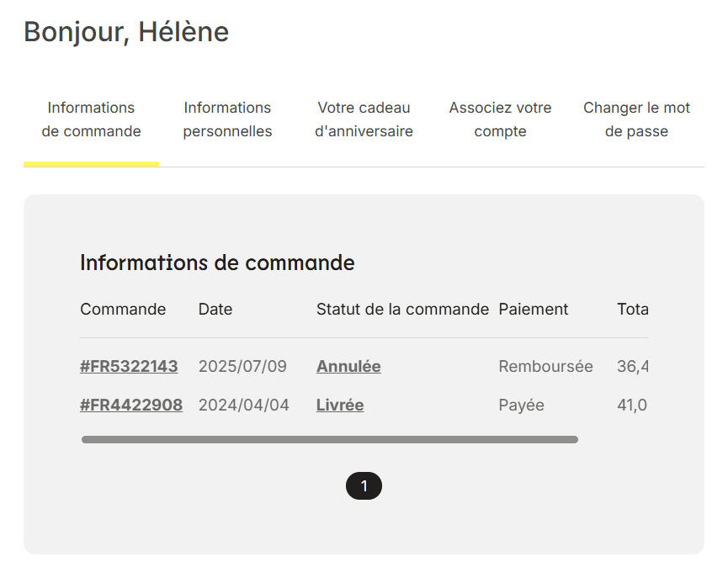The image size is (728, 583).
Task: Click the date 2024/04/04 cell
Action: pyautogui.click(x=243, y=405)
